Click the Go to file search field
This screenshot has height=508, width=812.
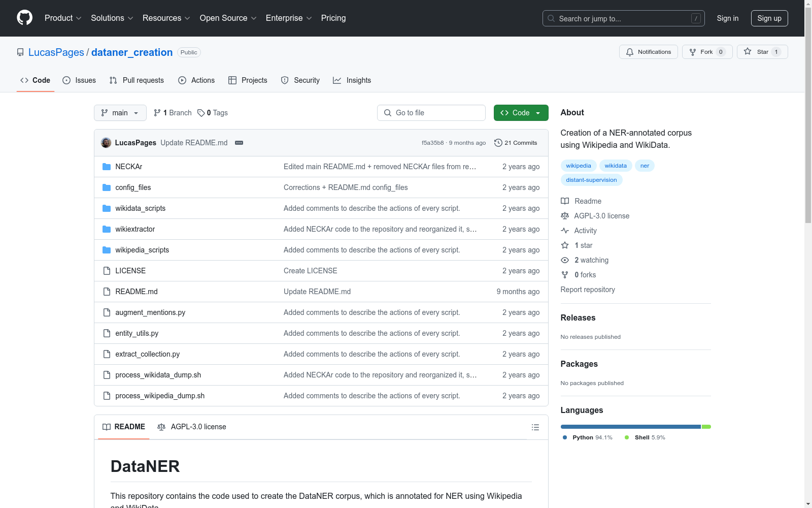click(431, 113)
